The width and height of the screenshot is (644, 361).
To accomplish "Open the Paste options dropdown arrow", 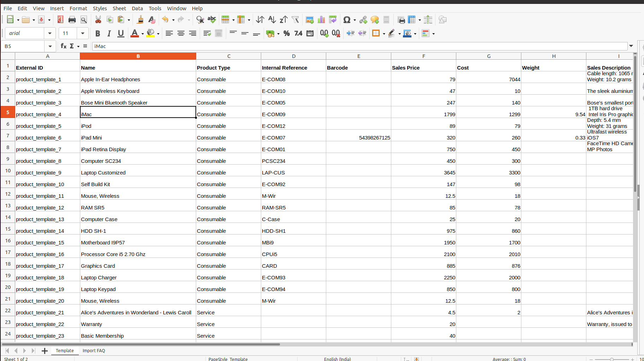I will point(129,20).
